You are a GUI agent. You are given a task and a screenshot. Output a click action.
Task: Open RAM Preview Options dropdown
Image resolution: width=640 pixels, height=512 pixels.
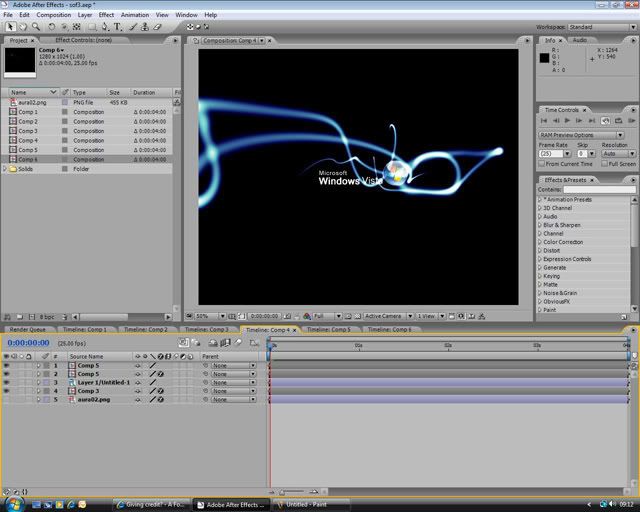(x=581, y=135)
